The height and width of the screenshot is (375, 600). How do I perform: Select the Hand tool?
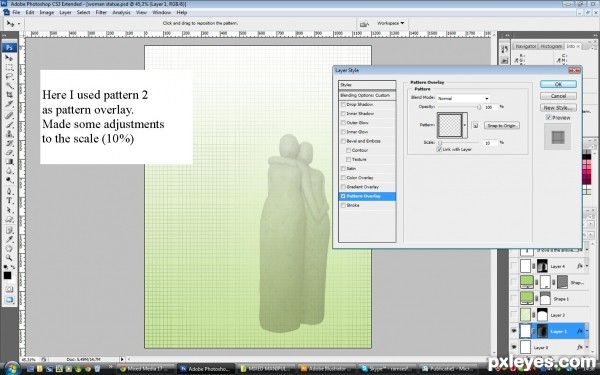tap(9, 249)
